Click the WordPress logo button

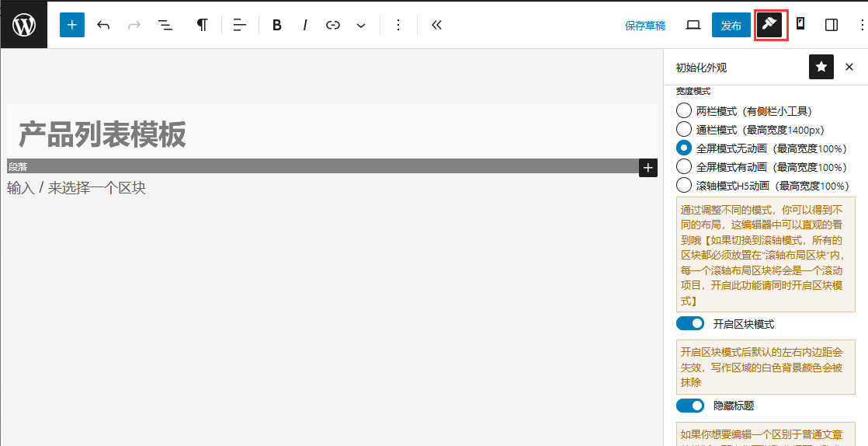tap(24, 25)
